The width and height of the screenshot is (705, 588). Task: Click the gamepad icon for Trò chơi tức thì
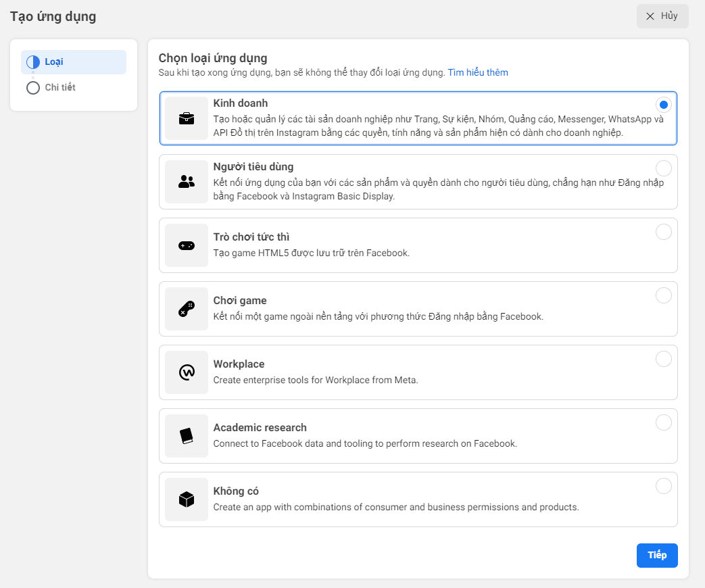click(x=187, y=245)
